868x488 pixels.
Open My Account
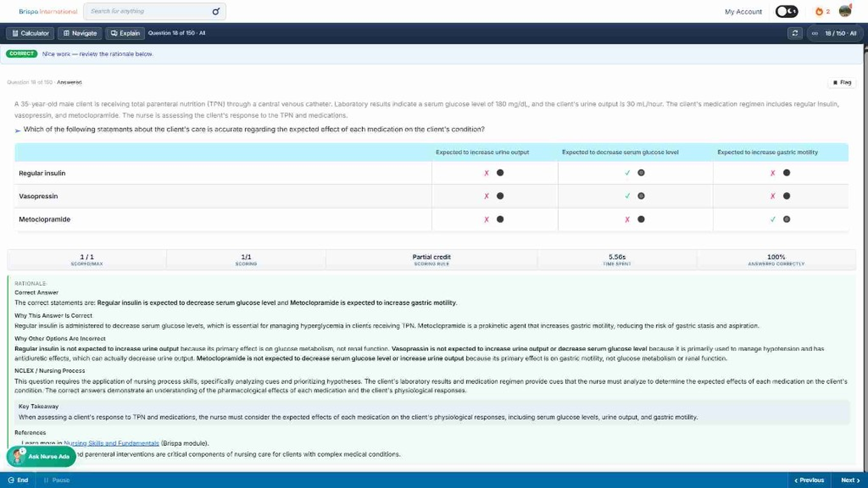tap(743, 12)
